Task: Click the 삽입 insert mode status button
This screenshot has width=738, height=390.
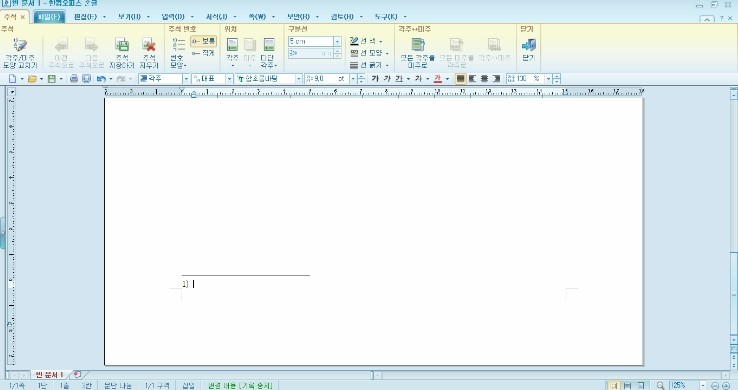Action: tap(188, 385)
